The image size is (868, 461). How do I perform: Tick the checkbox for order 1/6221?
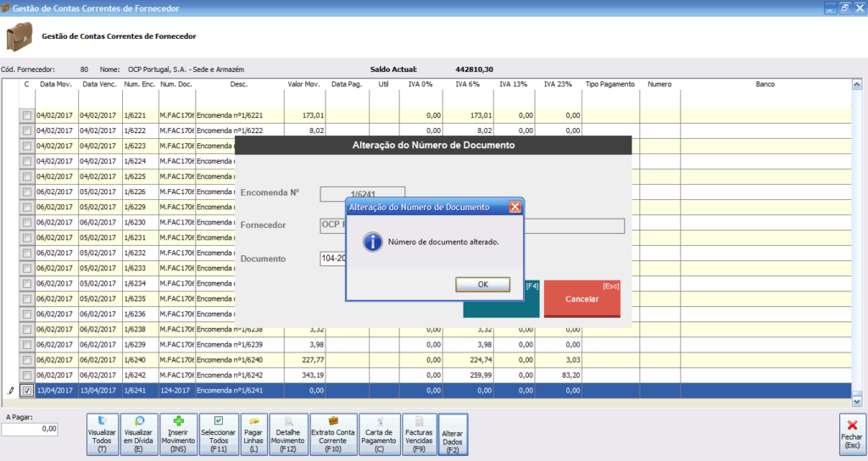click(x=27, y=115)
